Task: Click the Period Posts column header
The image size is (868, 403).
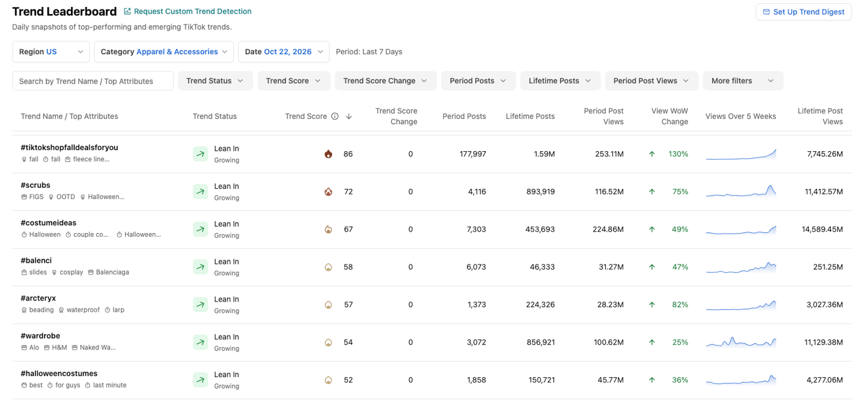Action: pos(464,116)
